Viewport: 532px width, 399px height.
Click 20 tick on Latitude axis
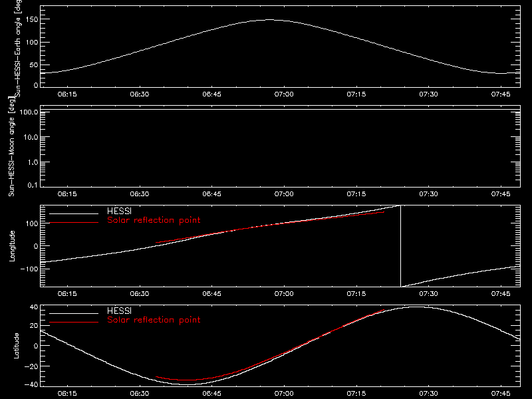34,326
